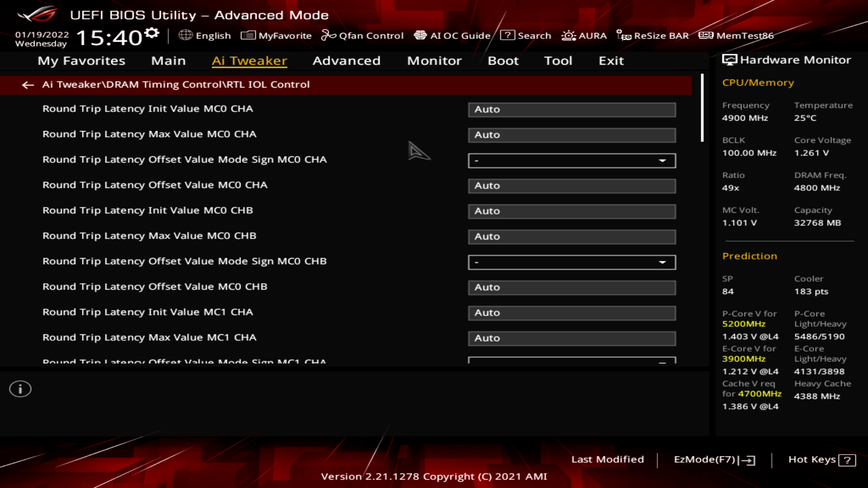Select the Advanced menu tab

tap(346, 60)
